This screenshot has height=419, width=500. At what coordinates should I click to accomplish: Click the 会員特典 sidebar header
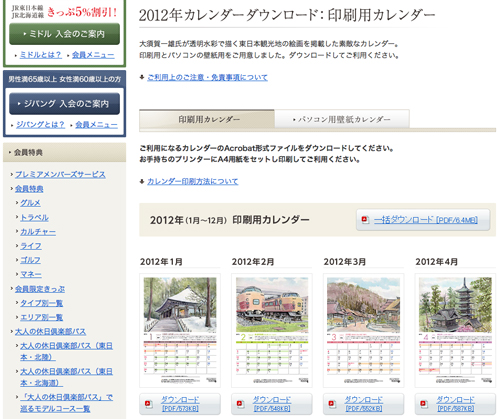[64, 153]
